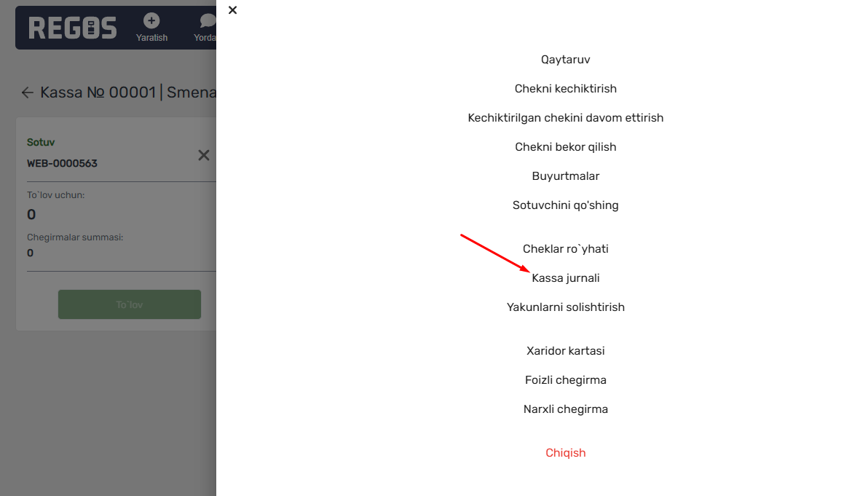Open Kassa jurnali
This screenshot has height=496, width=868.
[565, 278]
